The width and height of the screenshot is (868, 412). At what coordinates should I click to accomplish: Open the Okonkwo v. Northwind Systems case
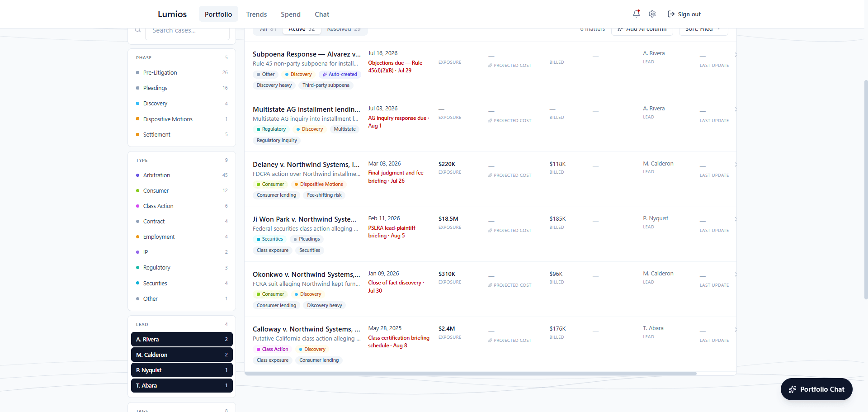click(307, 275)
